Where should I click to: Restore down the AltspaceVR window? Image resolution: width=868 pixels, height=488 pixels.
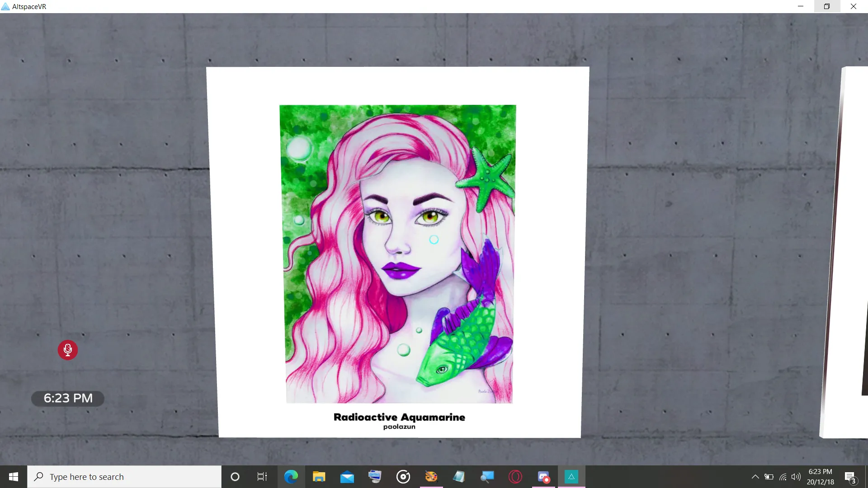pyautogui.click(x=827, y=6)
